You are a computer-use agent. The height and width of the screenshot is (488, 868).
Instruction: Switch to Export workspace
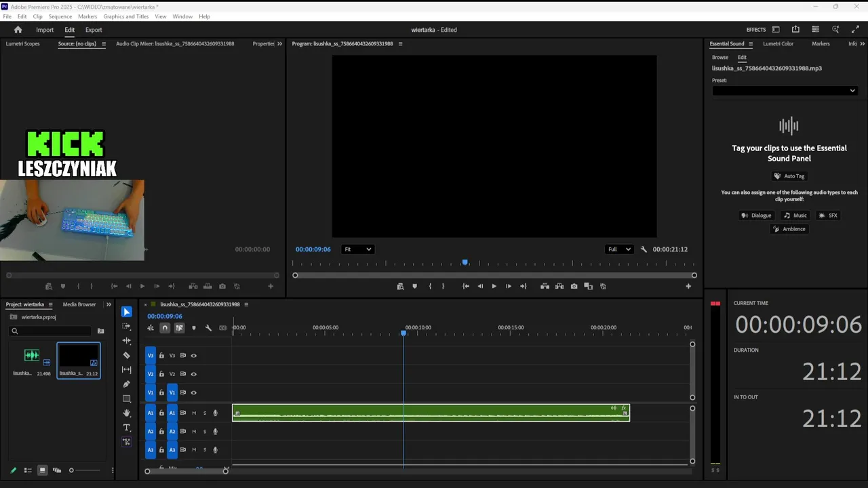(x=94, y=30)
